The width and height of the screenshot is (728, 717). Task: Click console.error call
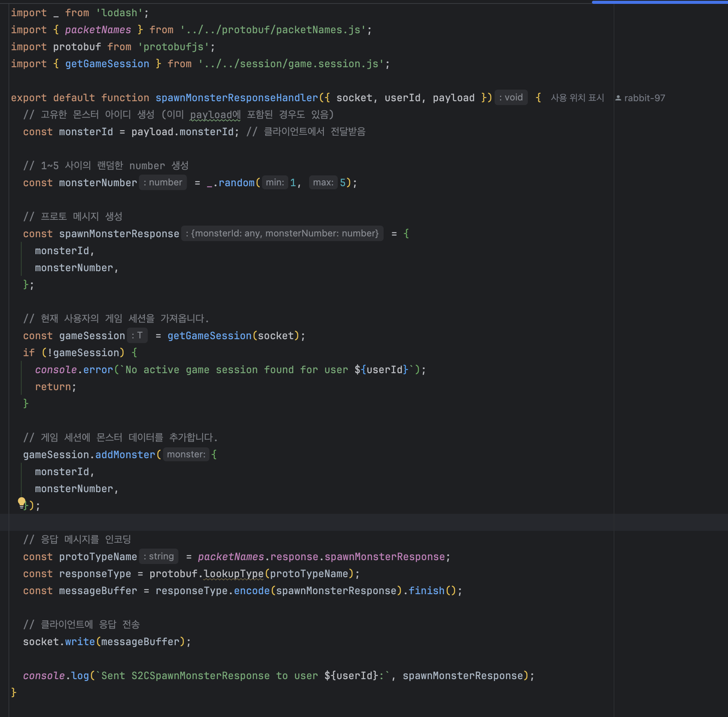(74, 370)
